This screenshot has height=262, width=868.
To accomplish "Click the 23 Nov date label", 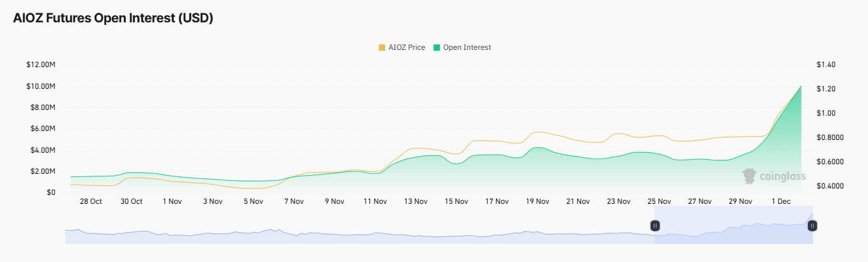I will point(619,201).
